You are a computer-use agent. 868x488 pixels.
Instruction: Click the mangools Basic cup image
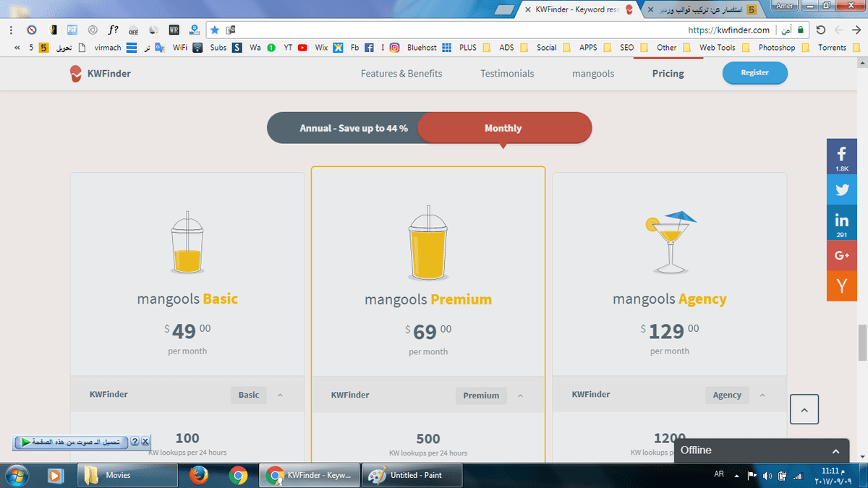tap(187, 242)
